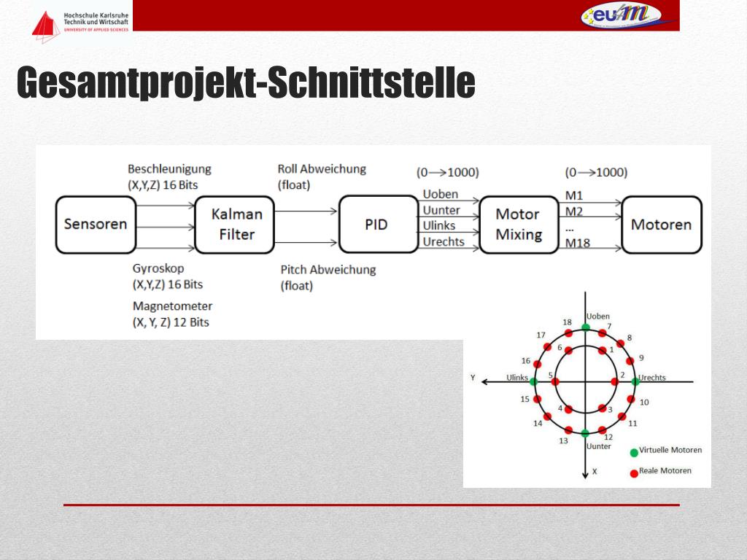Click the M1 output label
Viewport: 747px width, 560px height.
574,195
